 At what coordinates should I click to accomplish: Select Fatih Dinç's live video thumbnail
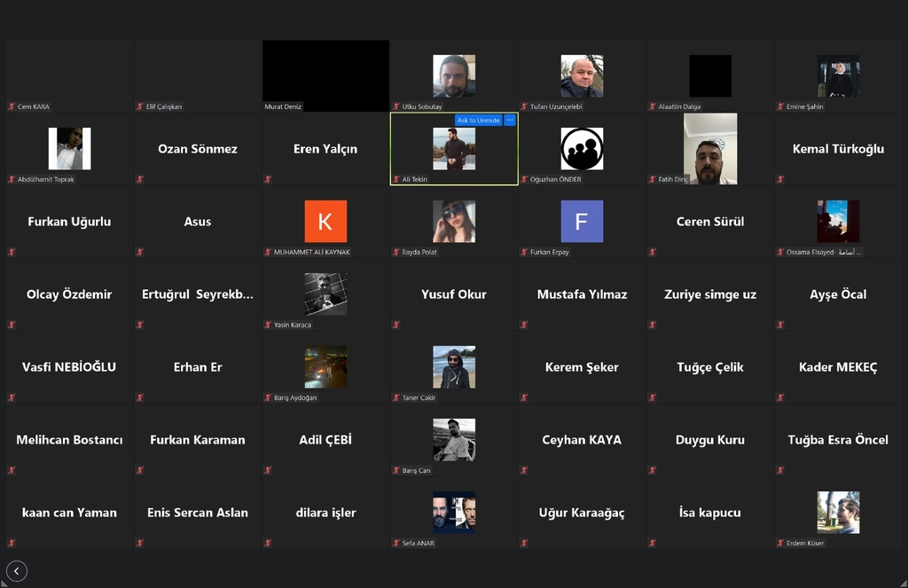(709, 149)
